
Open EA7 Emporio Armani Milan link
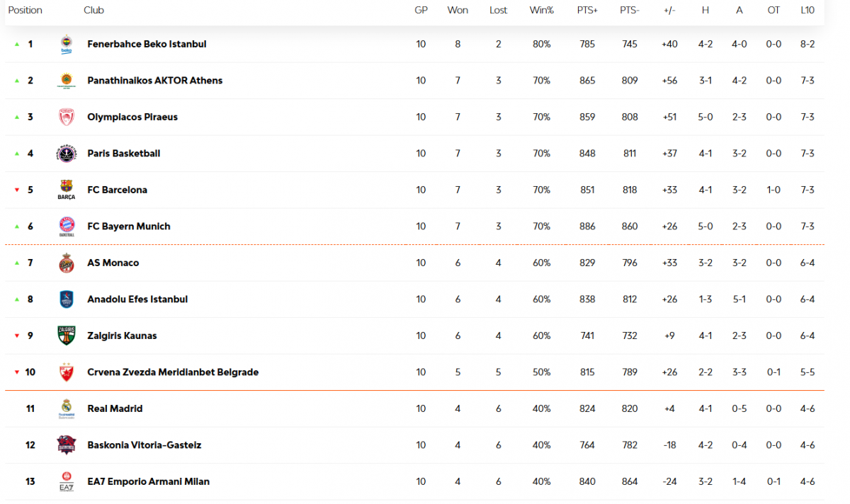pos(148,481)
